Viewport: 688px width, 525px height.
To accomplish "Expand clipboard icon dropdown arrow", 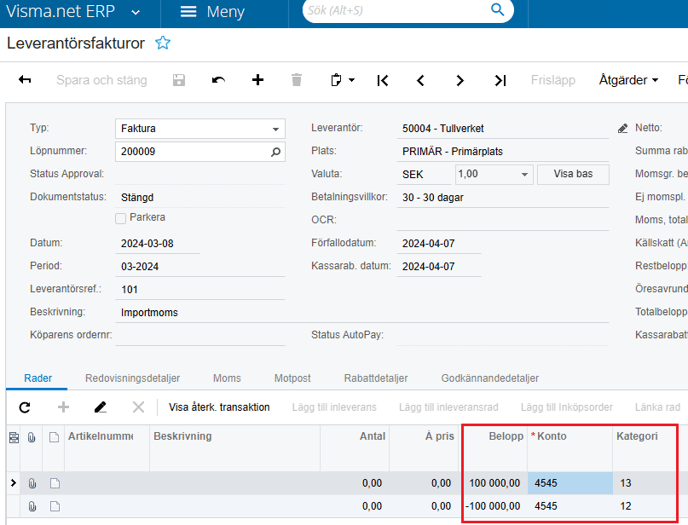I will click(351, 80).
